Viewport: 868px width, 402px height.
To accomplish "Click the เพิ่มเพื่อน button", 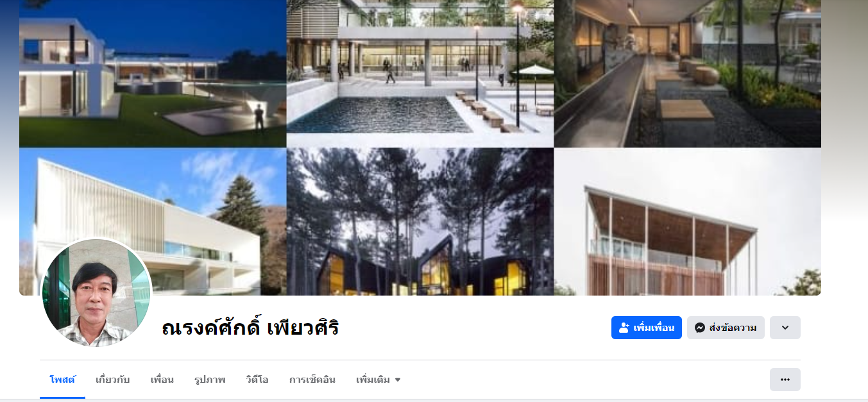I will click(x=646, y=328).
